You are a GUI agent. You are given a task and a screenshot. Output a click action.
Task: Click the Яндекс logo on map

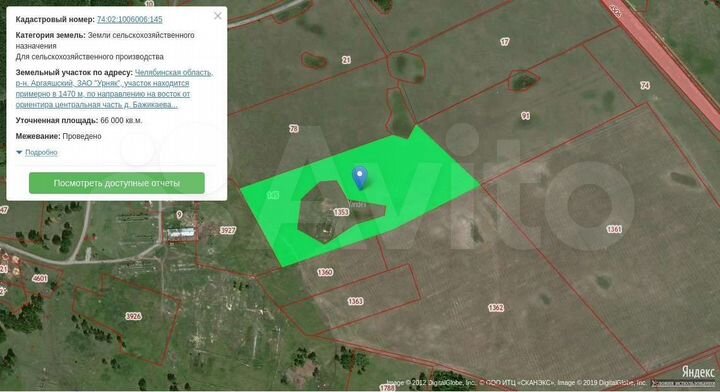[x=698, y=371]
